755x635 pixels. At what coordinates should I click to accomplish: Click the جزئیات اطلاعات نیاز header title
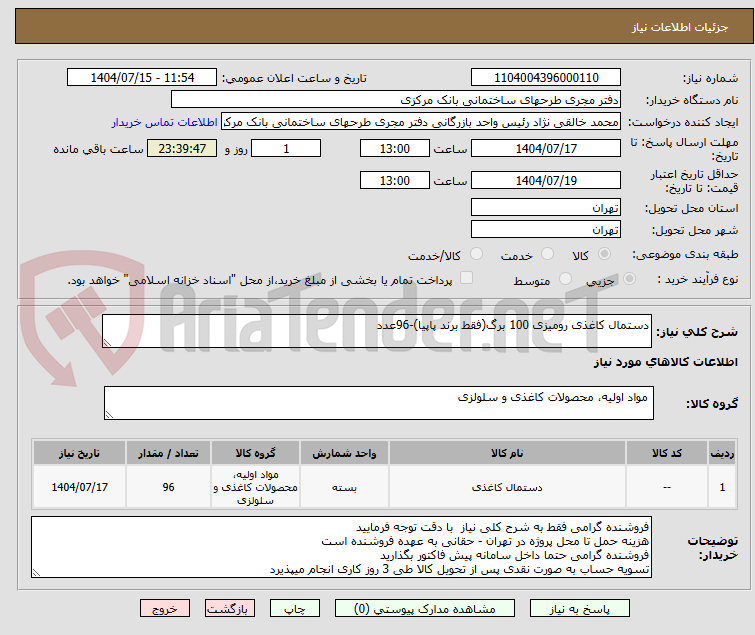pos(679,27)
